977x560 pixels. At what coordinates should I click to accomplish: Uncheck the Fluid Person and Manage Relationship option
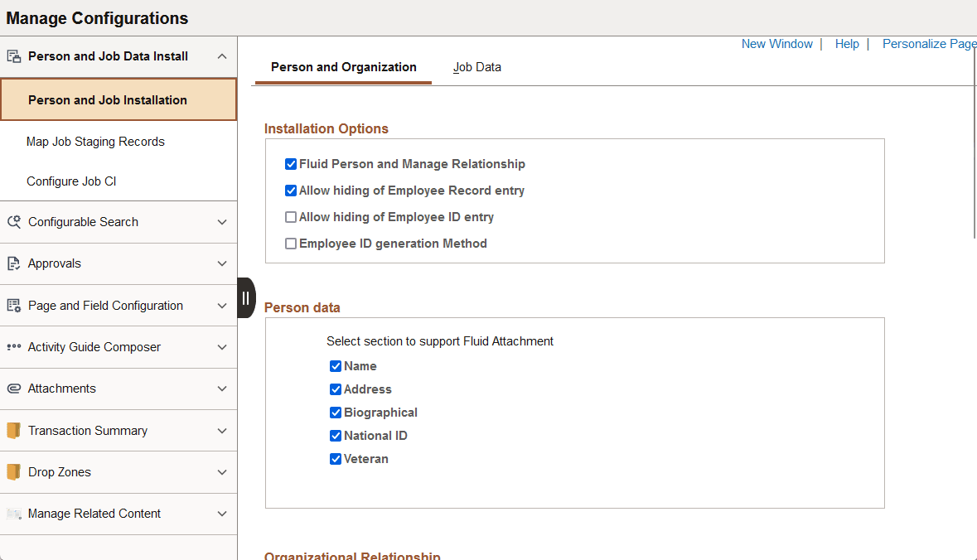[x=291, y=163]
